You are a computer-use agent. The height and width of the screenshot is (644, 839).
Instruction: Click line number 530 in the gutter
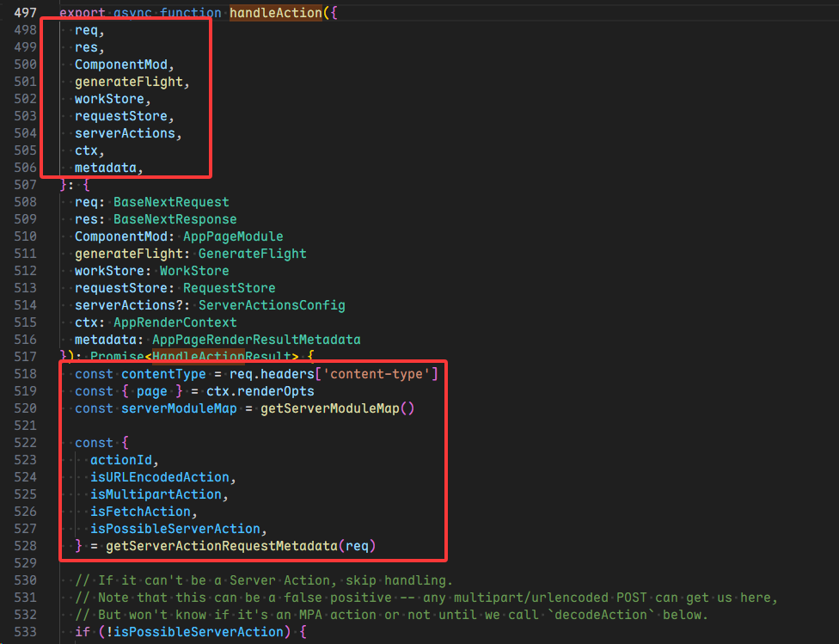(x=25, y=580)
